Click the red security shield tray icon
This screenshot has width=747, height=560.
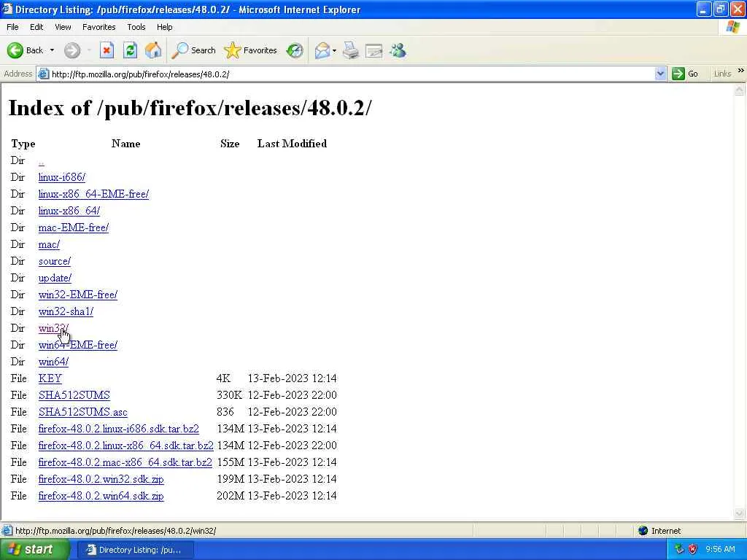[x=693, y=550]
